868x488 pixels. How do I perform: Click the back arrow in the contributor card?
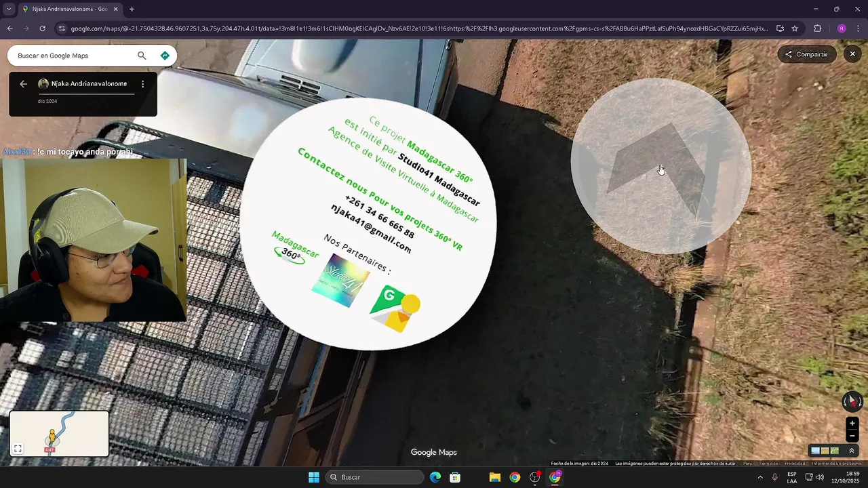pos(23,84)
